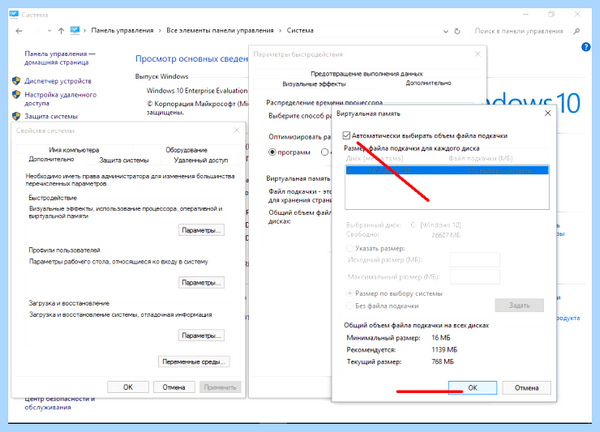The image size is (600, 432).
Task: Click the up-level arrow in address bar
Action: click(61, 31)
